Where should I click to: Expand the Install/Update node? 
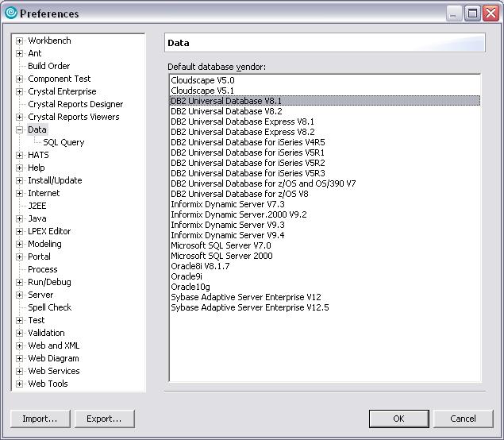click(x=19, y=180)
